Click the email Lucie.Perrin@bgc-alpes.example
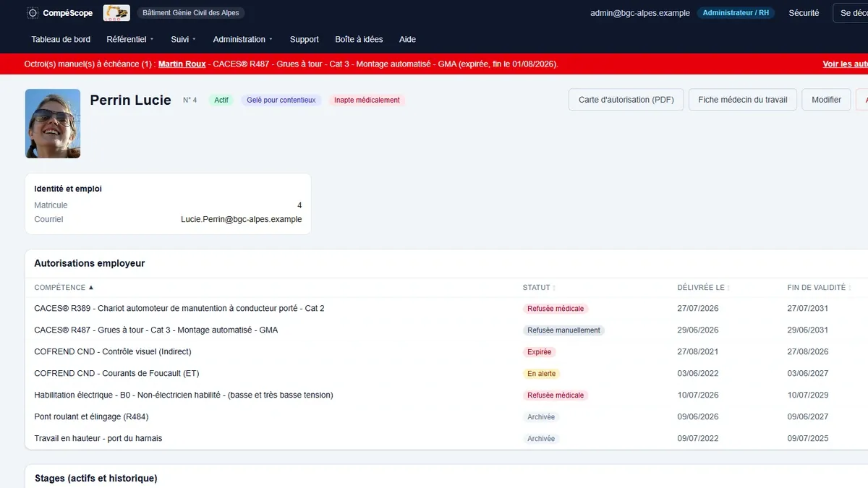868x488 pixels. coord(242,219)
